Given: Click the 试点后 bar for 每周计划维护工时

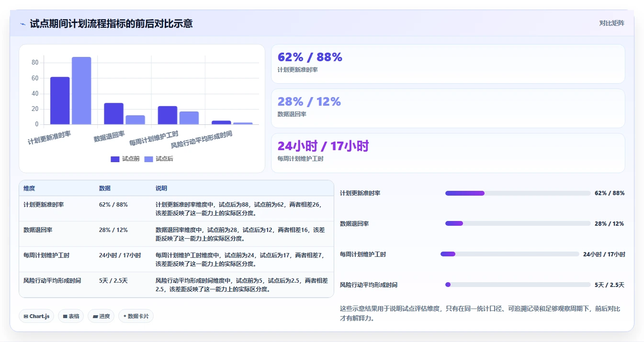Looking at the screenshot, I should (189, 118).
